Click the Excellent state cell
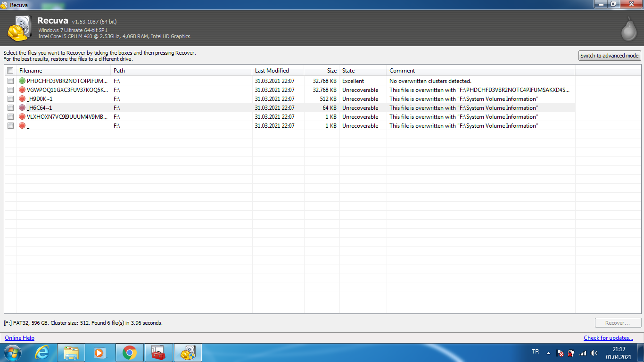 pyautogui.click(x=353, y=81)
